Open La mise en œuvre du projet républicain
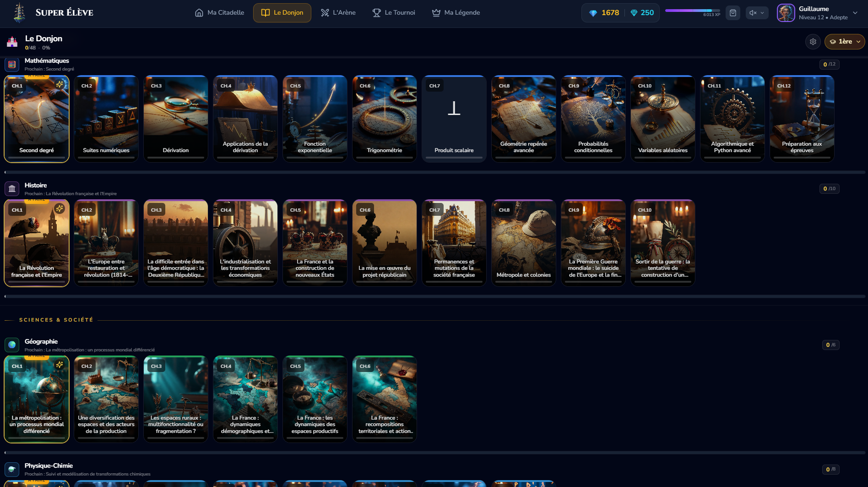Screen dimensions: 868x487 pos(385,243)
